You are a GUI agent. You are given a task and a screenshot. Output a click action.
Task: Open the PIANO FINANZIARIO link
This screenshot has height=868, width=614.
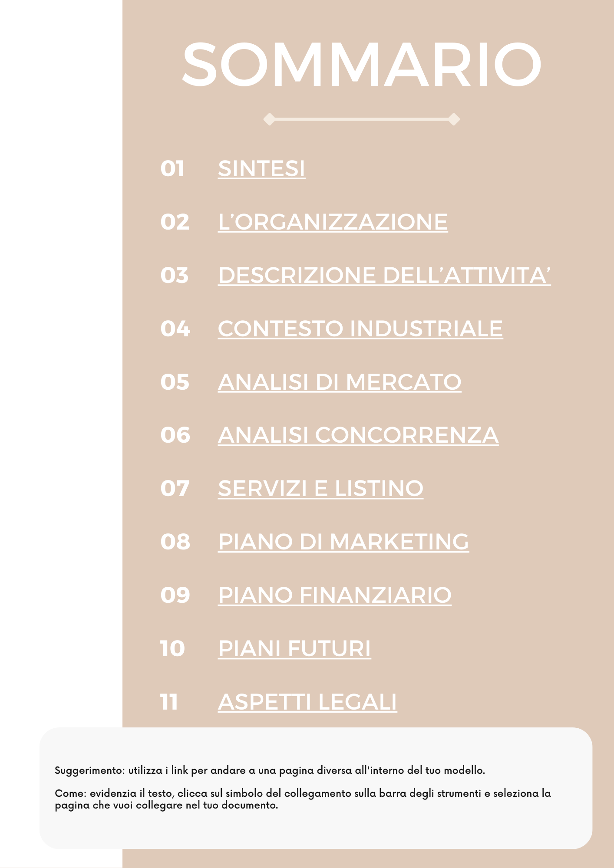point(335,595)
